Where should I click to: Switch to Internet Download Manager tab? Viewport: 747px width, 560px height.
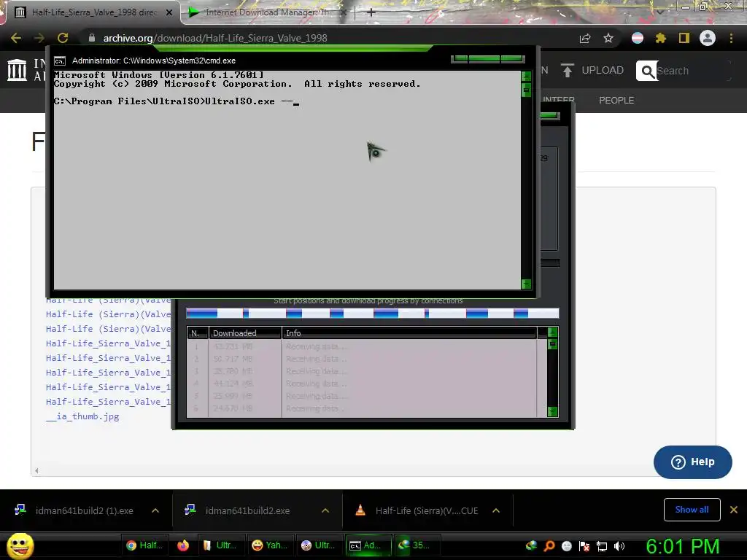tap(267, 12)
